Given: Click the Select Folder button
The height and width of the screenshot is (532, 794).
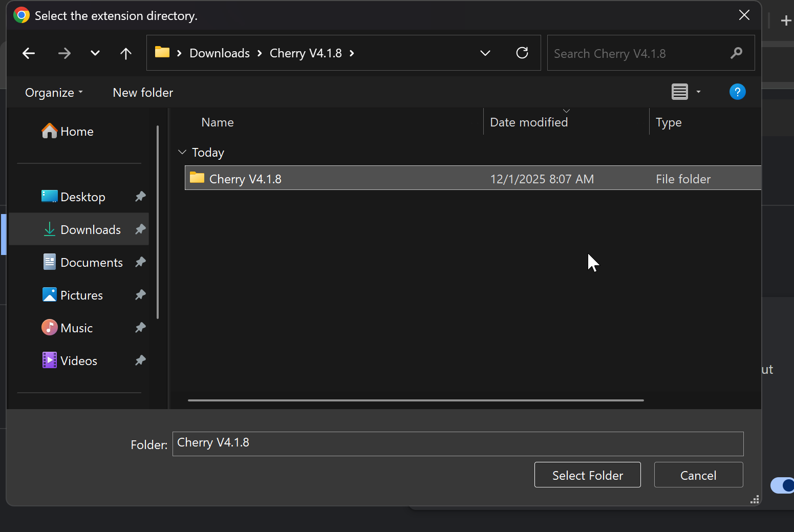Looking at the screenshot, I should [587, 475].
